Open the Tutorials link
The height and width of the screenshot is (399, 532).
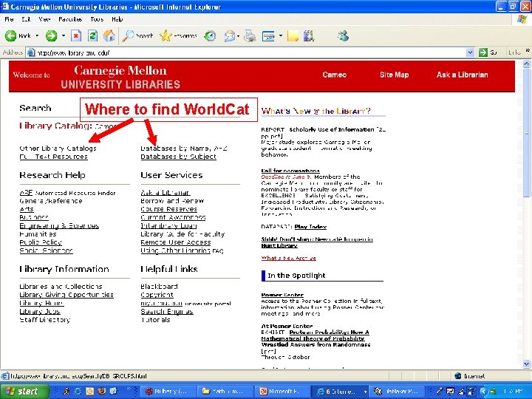[x=155, y=320]
